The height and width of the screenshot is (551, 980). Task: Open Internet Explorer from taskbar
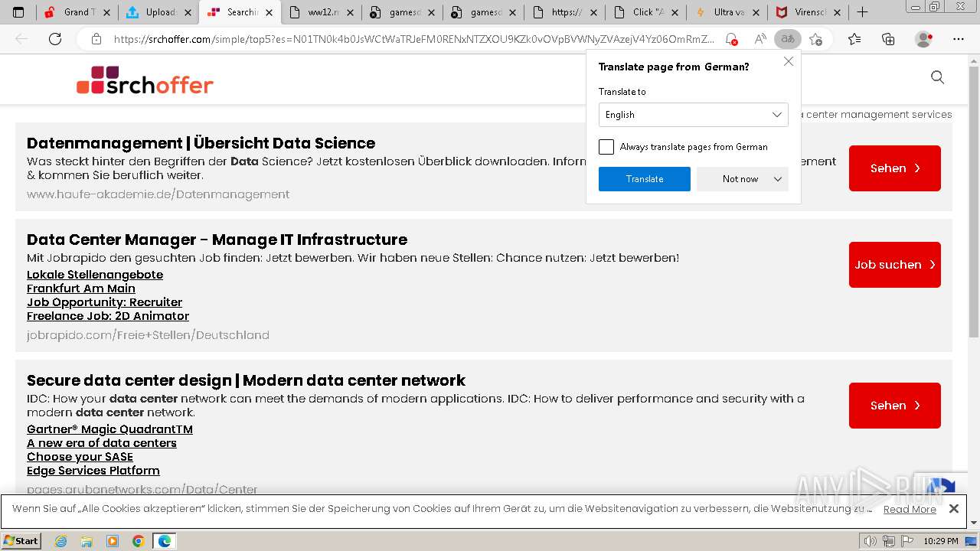61,541
